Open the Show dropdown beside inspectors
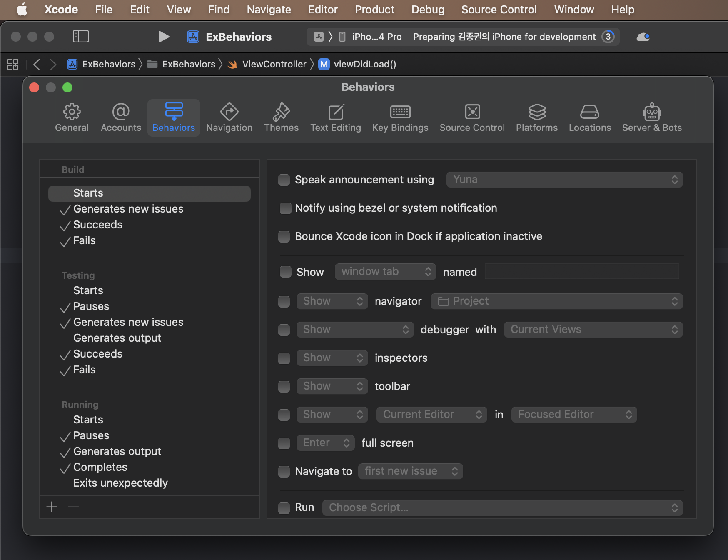This screenshot has width=728, height=560. [332, 358]
